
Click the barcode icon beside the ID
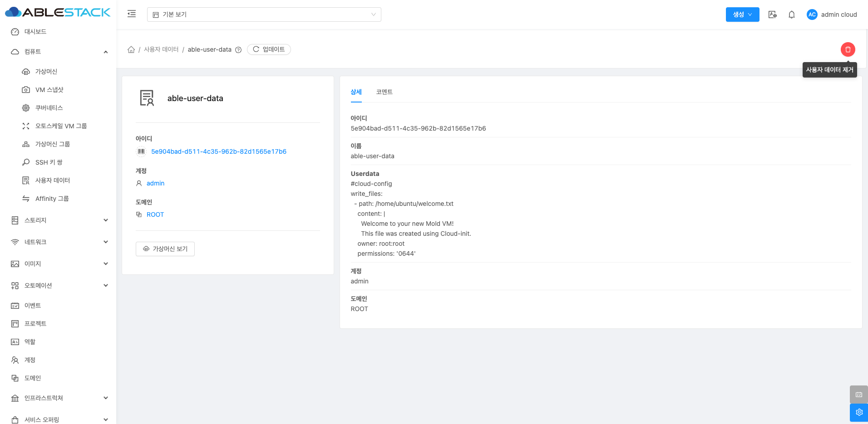point(141,151)
